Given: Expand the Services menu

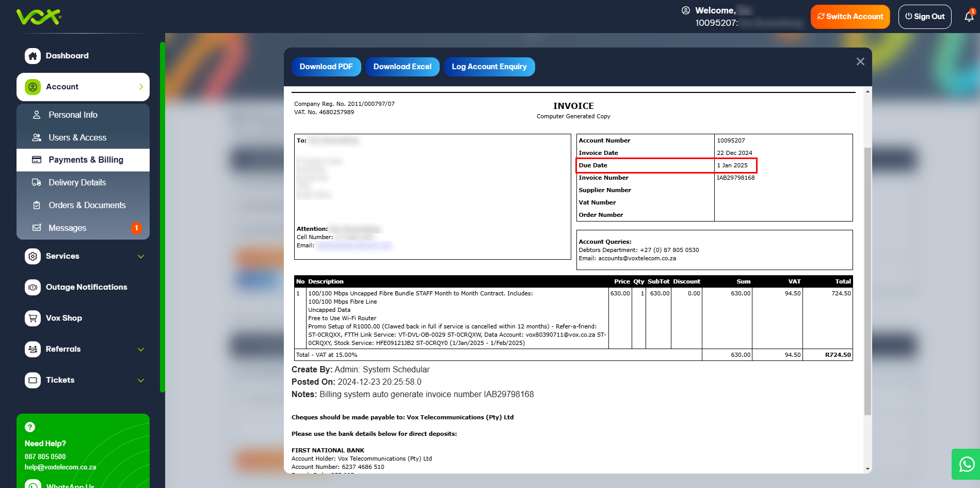Looking at the screenshot, I should [140, 256].
